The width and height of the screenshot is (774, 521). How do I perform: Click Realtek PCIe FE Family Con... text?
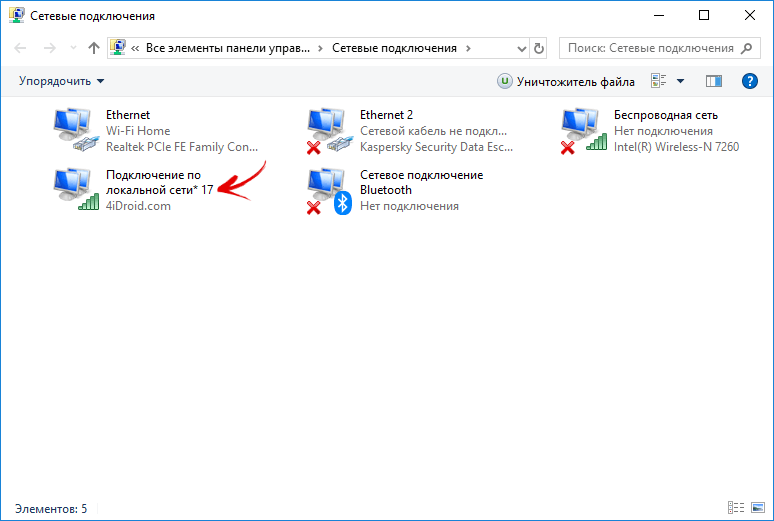(182, 147)
